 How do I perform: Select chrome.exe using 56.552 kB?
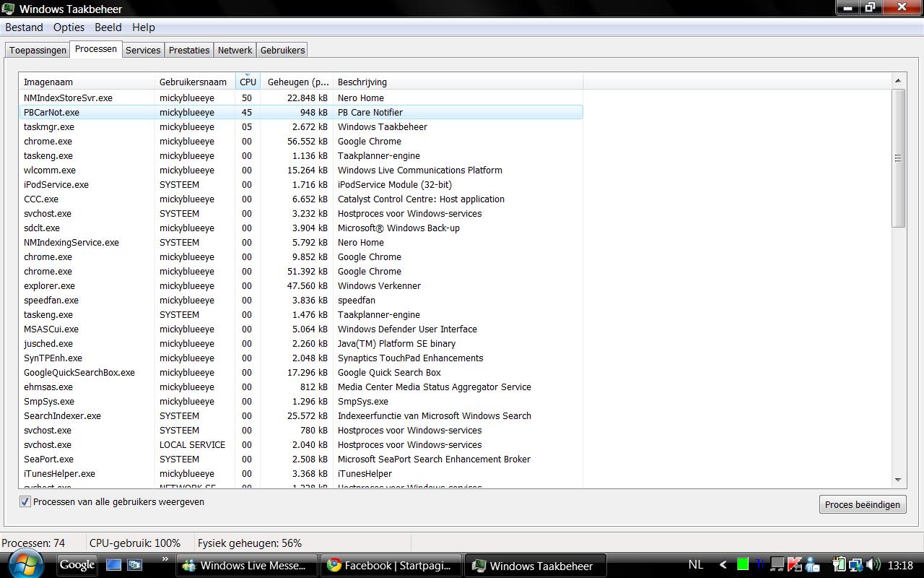pos(301,141)
